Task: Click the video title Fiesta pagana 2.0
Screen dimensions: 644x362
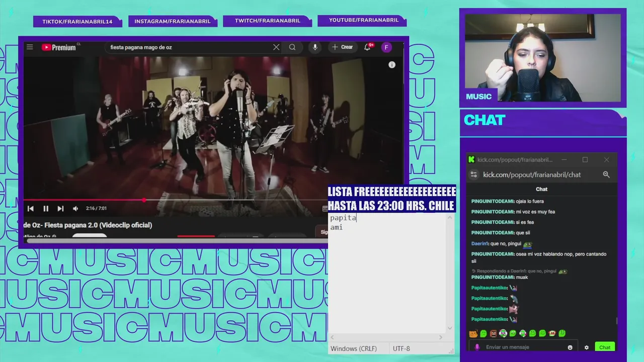Action: pyautogui.click(x=88, y=225)
